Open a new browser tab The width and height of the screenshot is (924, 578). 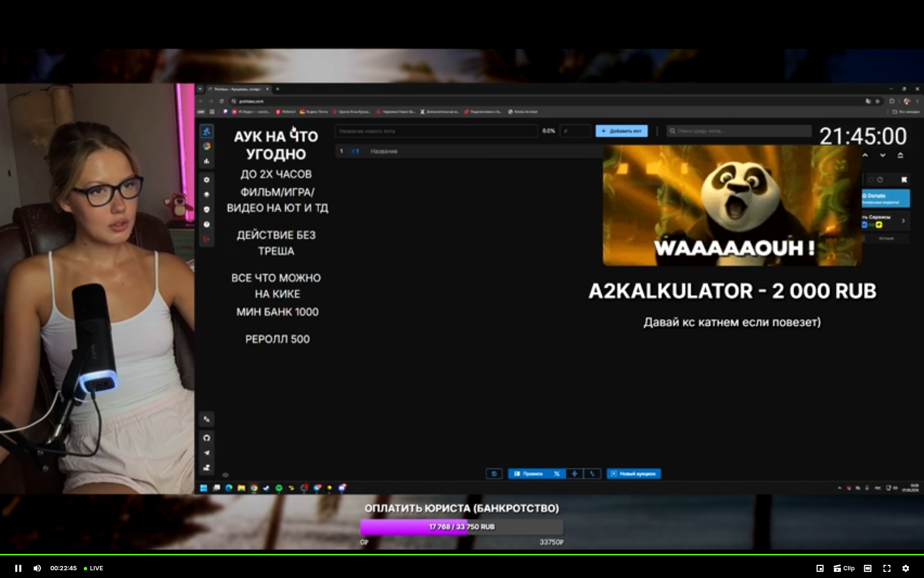click(x=278, y=89)
